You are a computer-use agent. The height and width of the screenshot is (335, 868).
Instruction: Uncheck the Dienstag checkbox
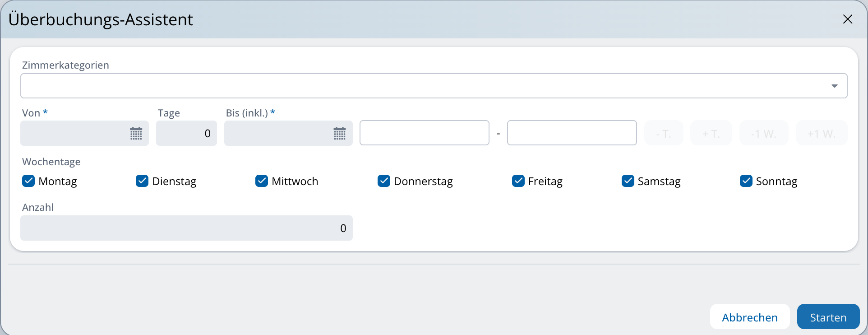coord(142,181)
